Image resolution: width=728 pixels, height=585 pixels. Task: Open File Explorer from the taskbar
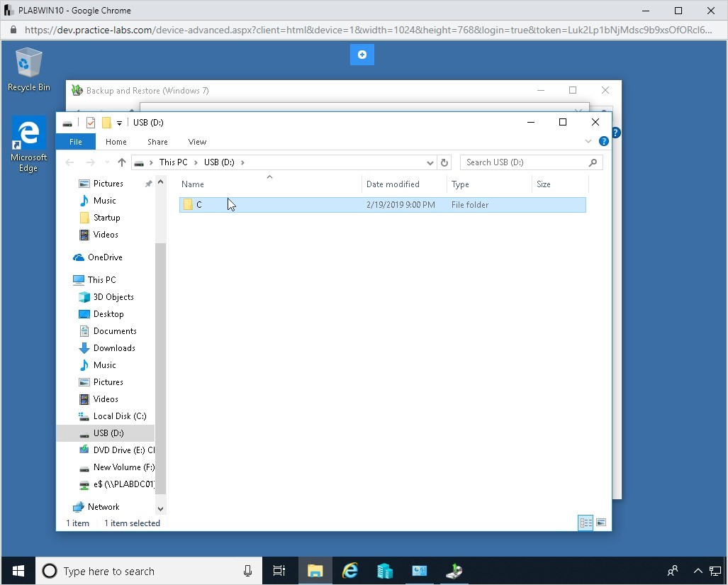[315, 571]
